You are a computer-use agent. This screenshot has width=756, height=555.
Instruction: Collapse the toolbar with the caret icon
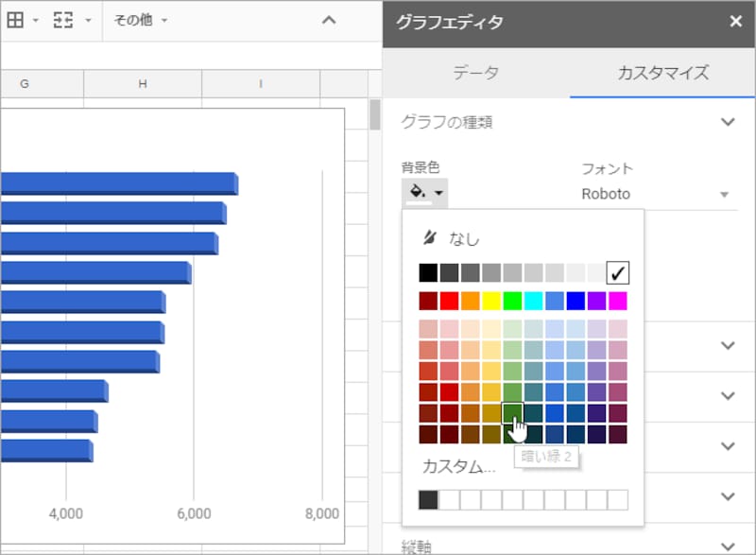click(x=330, y=19)
